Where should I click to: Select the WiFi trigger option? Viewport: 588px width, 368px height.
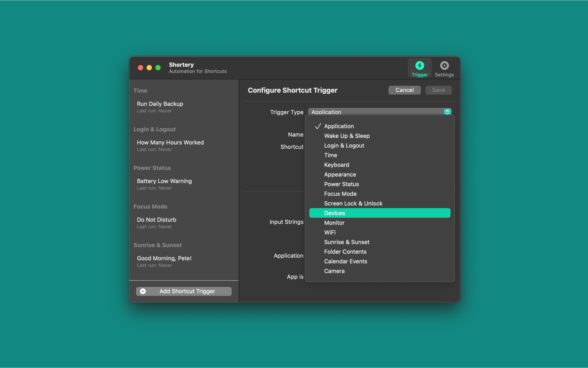click(329, 232)
